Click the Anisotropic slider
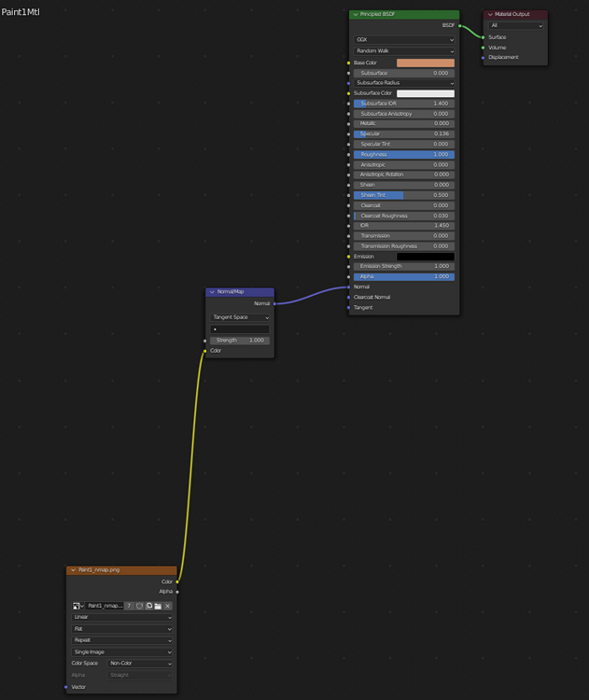 click(x=404, y=164)
